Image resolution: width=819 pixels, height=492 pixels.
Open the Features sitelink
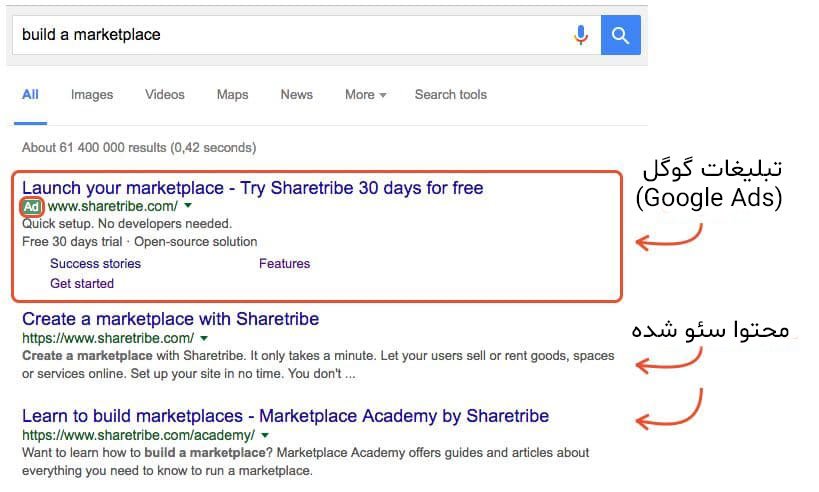coord(284,264)
